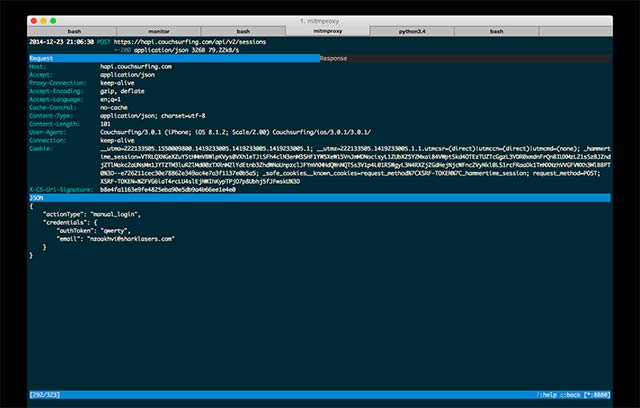Image resolution: width=640 pixels, height=408 pixels.
Task: Click the red close window button
Action: click(x=34, y=21)
